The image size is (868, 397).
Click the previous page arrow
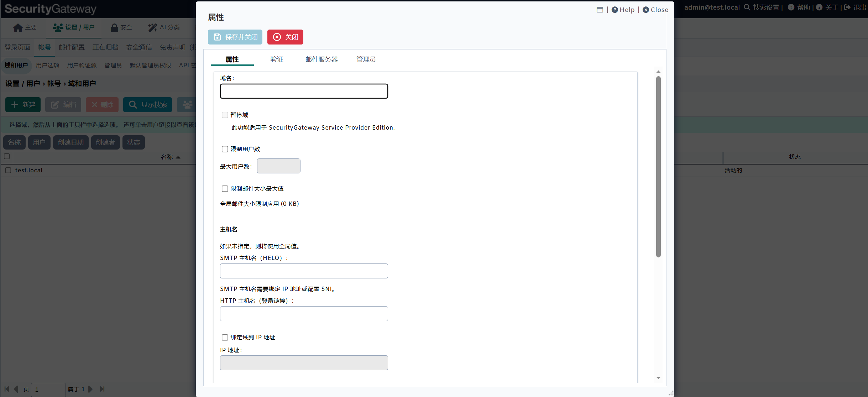[x=16, y=389]
